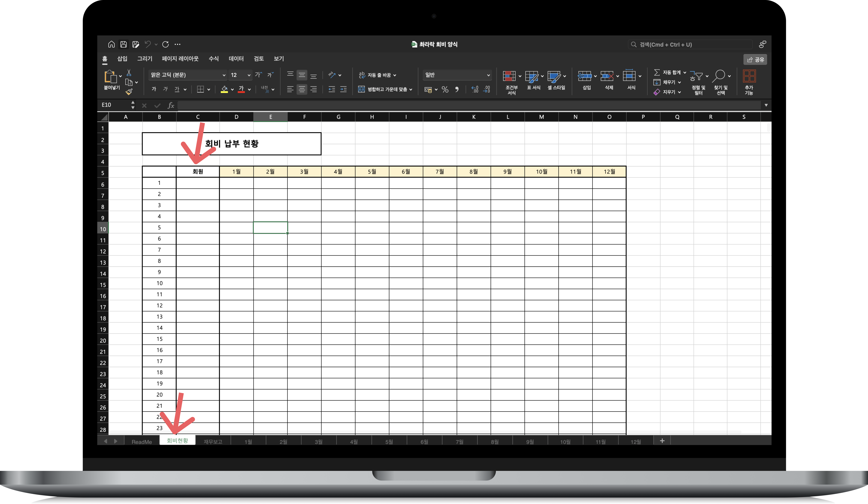Screen dimensions: 868x504
Task: Open the more options ellipsis
Action: coord(177,44)
